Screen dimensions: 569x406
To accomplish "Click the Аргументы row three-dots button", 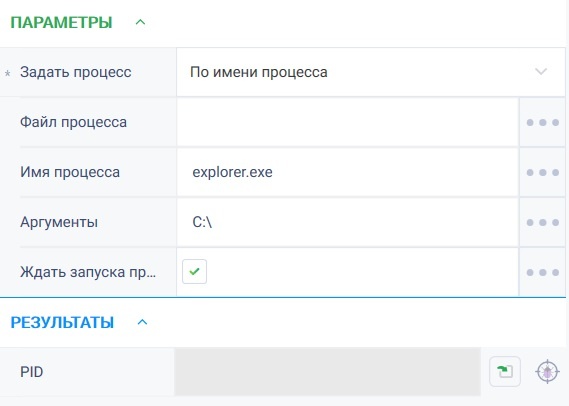I will [x=543, y=222].
